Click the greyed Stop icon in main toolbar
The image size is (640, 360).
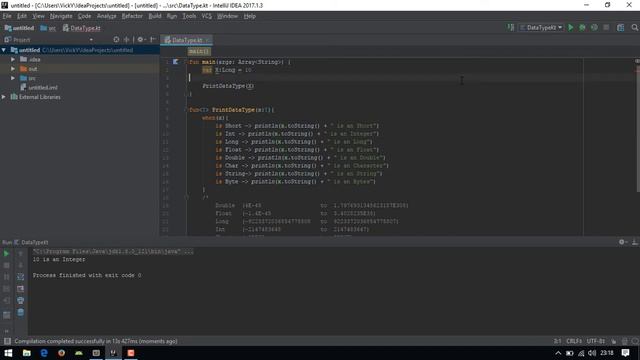606,27
